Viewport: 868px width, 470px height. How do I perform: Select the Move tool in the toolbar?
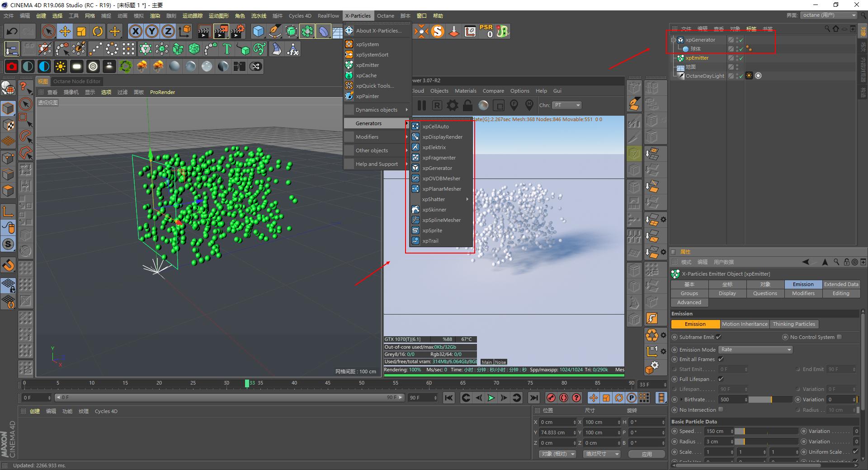(65, 31)
